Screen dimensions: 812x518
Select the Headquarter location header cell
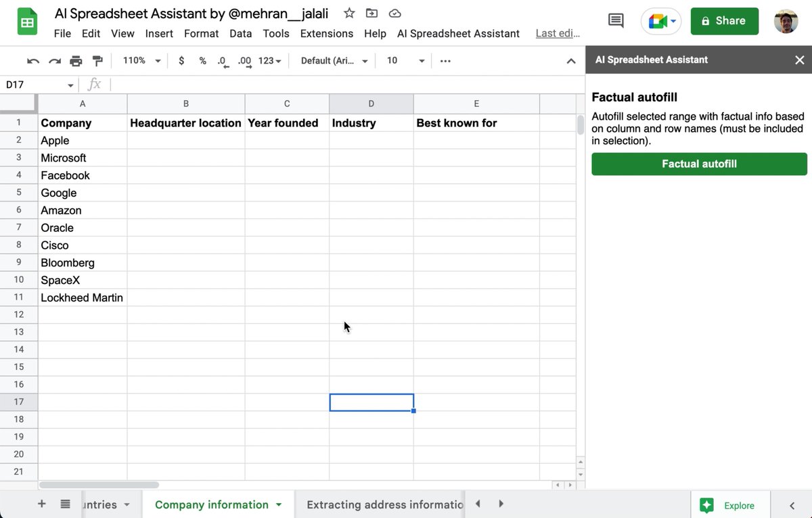click(x=186, y=123)
